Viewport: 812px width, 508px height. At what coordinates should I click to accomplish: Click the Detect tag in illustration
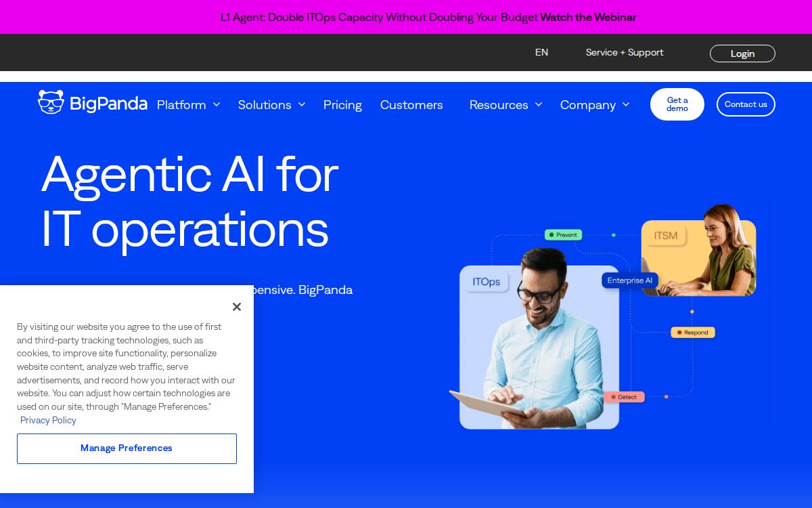click(x=625, y=397)
